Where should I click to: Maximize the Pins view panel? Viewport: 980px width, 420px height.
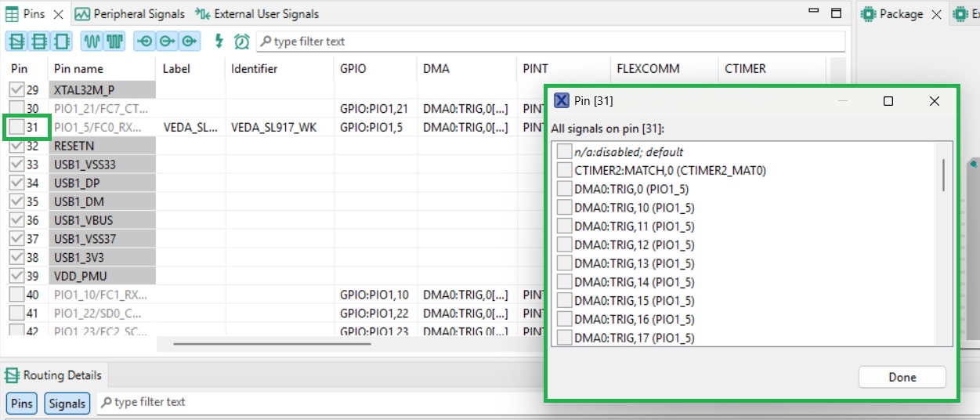tap(836, 13)
